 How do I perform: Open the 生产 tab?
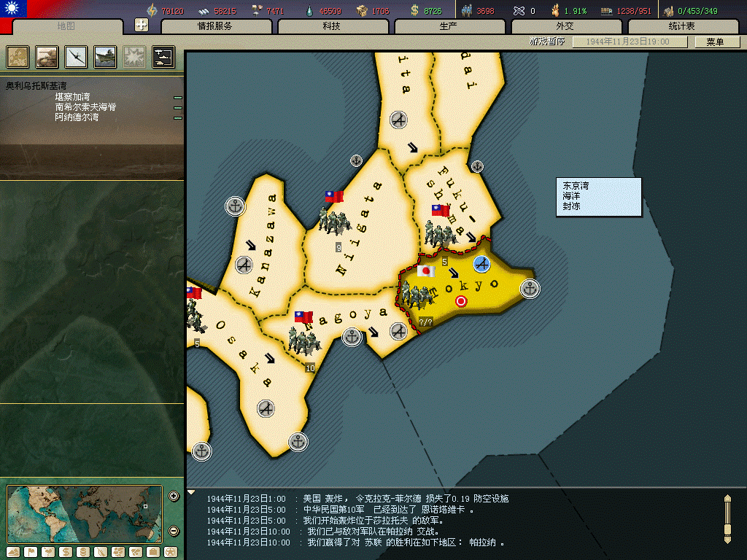[449, 26]
